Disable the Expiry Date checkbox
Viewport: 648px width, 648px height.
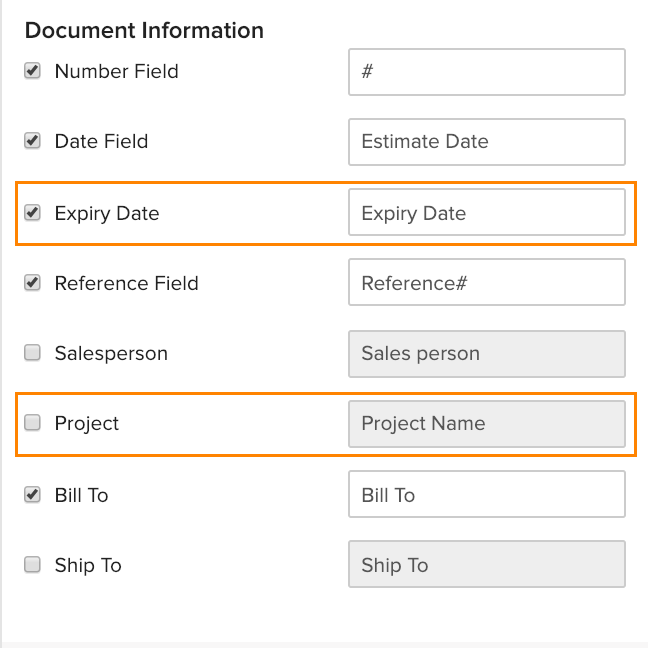pos(33,212)
